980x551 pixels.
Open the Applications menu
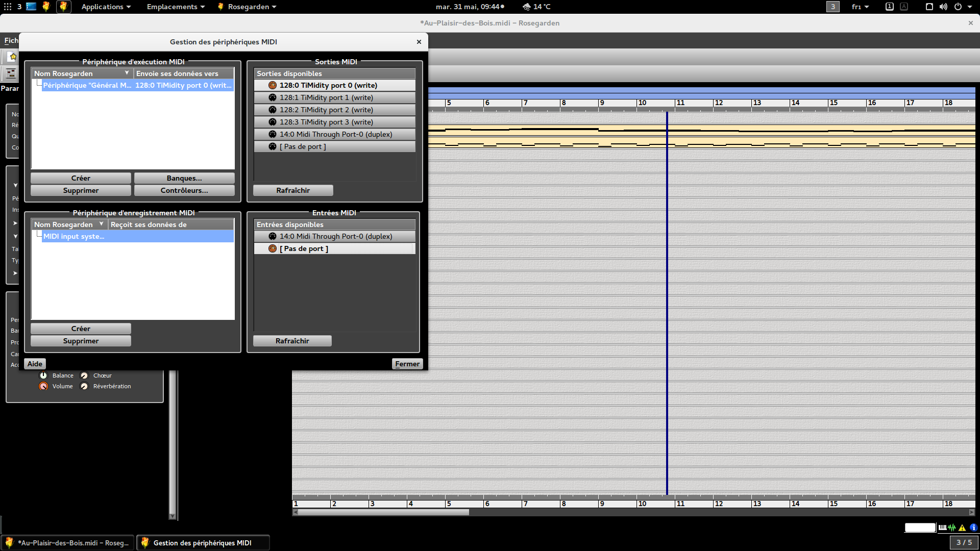(x=106, y=7)
